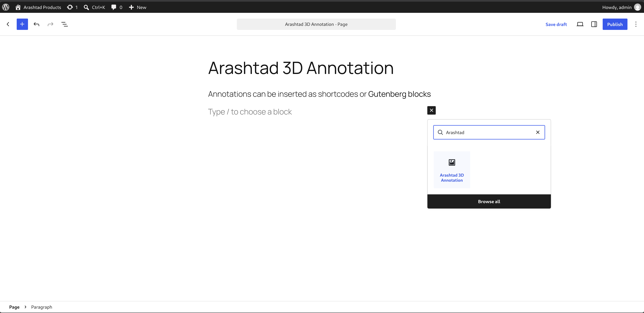Clear the Arashtad search text
The height and width of the screenshot is (313, 644).
click(538, 132)
